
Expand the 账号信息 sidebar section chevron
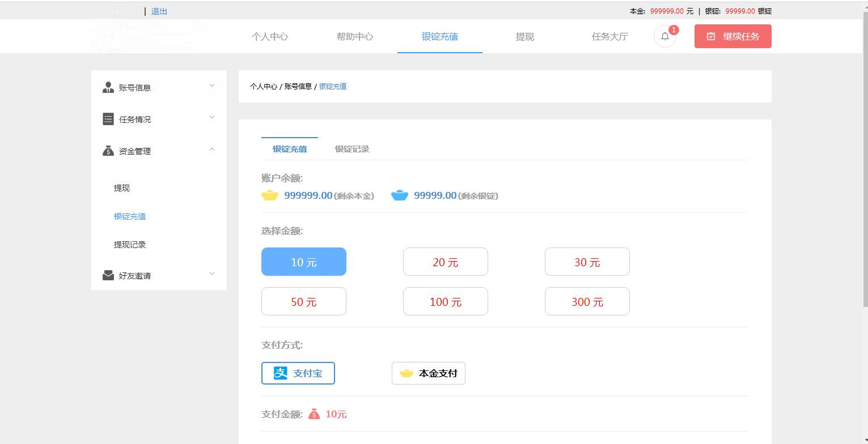(212, 86)
